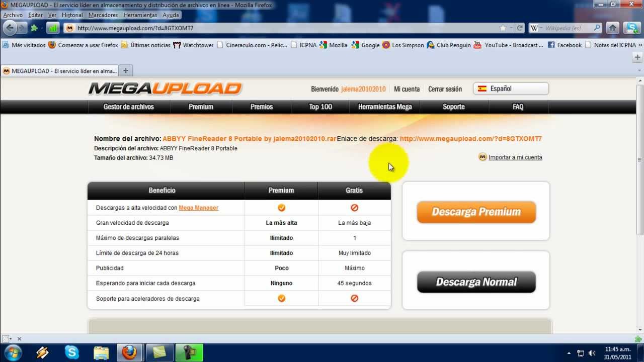
Task: Click the volume speaker tray icon
Action: coord(592,353)
